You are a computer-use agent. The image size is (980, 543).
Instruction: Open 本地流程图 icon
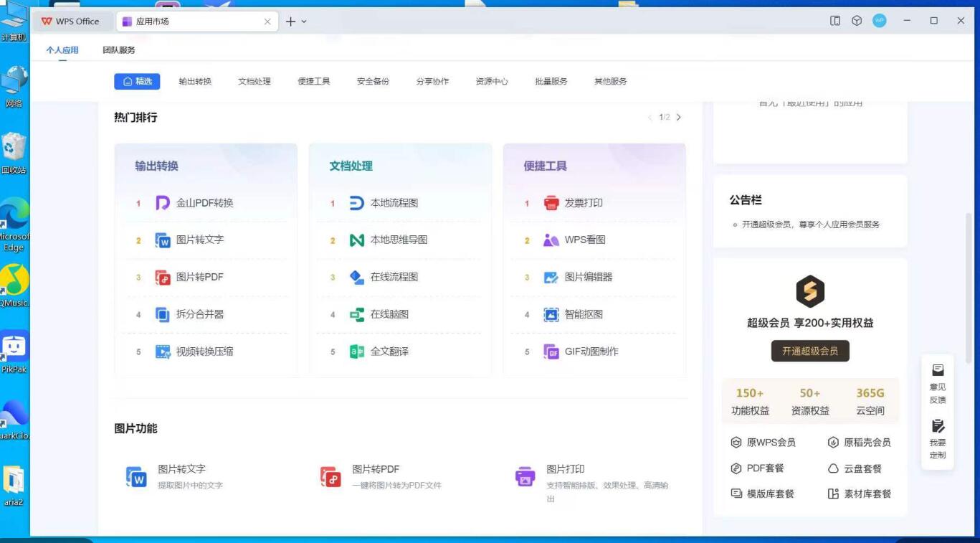pos(357,203)
